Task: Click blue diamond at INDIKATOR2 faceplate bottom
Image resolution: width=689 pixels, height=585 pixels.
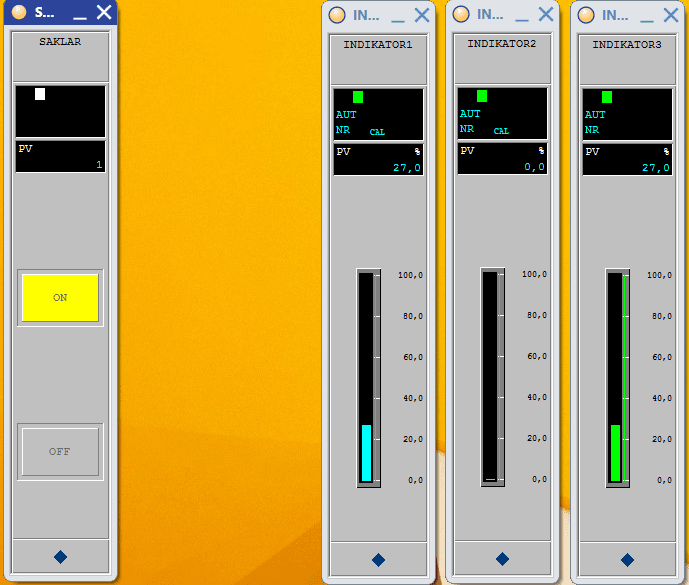Action: tap(502, 559)
